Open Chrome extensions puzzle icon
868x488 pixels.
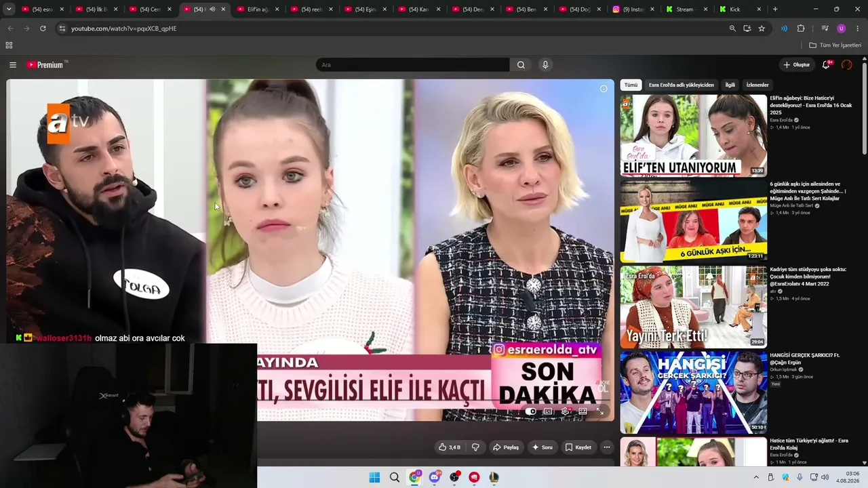pyautogui.click(x=801, y=28)
